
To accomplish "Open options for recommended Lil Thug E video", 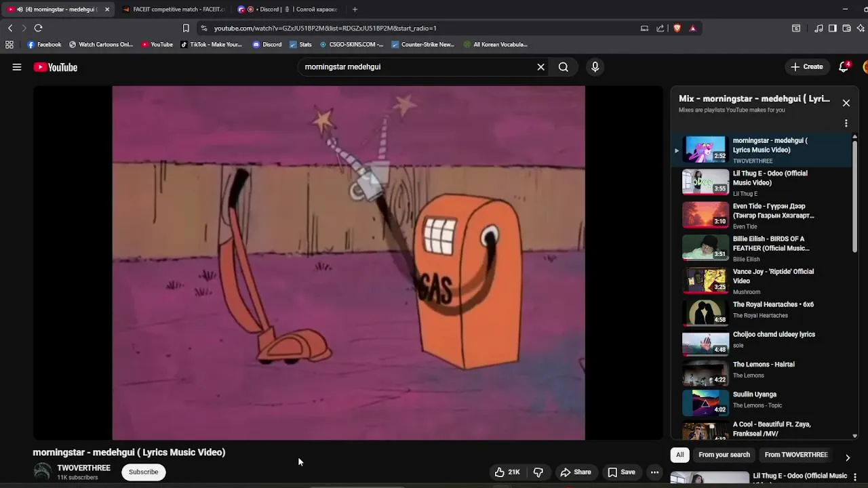I will (x=855, y=477).
